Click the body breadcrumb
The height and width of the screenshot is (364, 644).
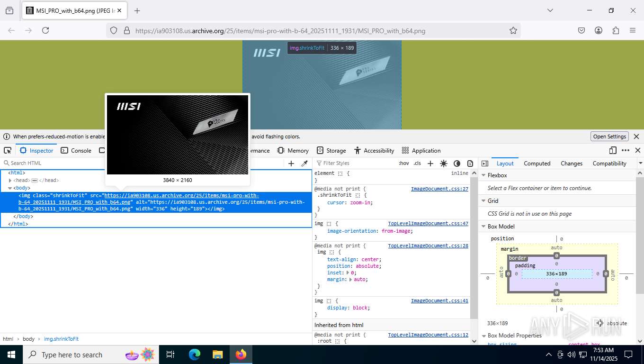pos(28,339)
